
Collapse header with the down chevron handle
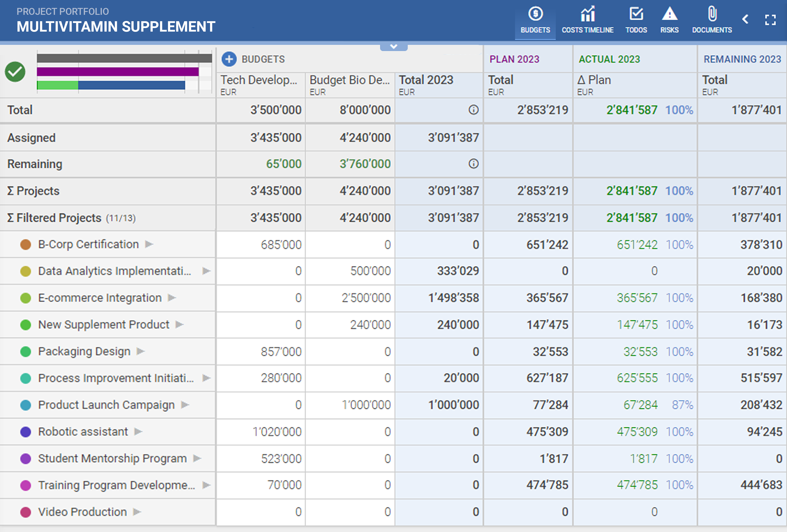coord(393,47)
